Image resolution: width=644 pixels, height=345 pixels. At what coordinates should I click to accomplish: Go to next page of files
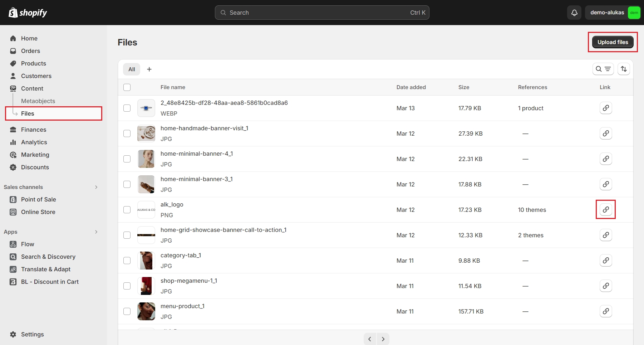(383, 339)
